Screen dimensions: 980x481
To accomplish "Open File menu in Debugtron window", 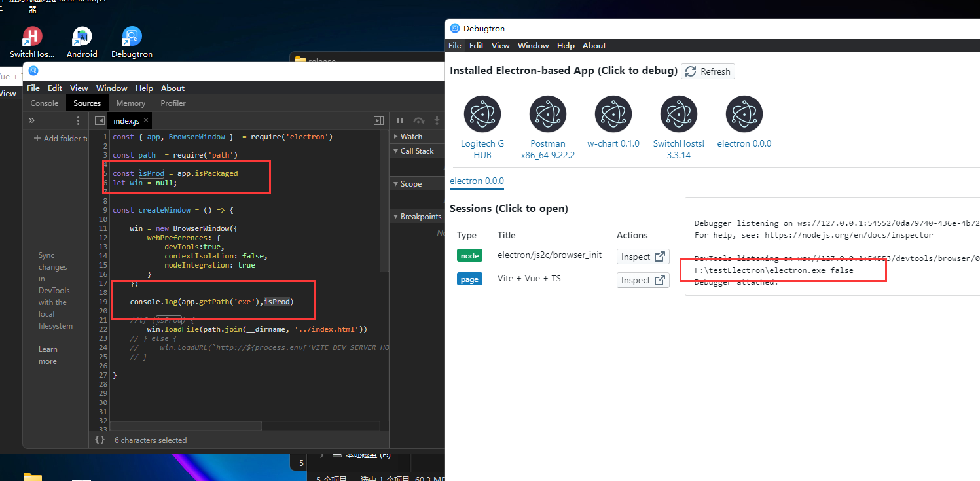I will pyautogui.click(x=455, y=45).
